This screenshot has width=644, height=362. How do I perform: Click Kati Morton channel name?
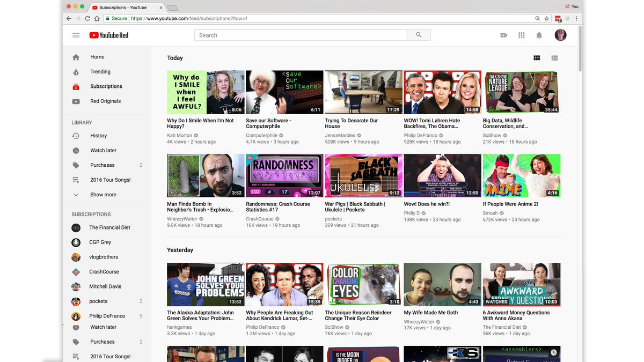(179, 136)
